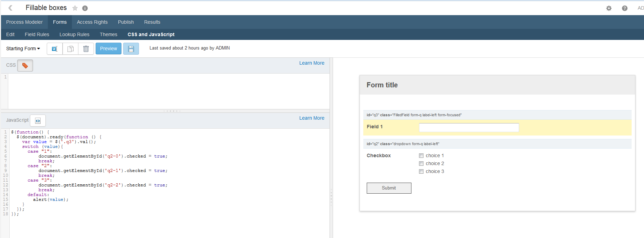Open the Field Rules sub-tab

tap(37, 34)
